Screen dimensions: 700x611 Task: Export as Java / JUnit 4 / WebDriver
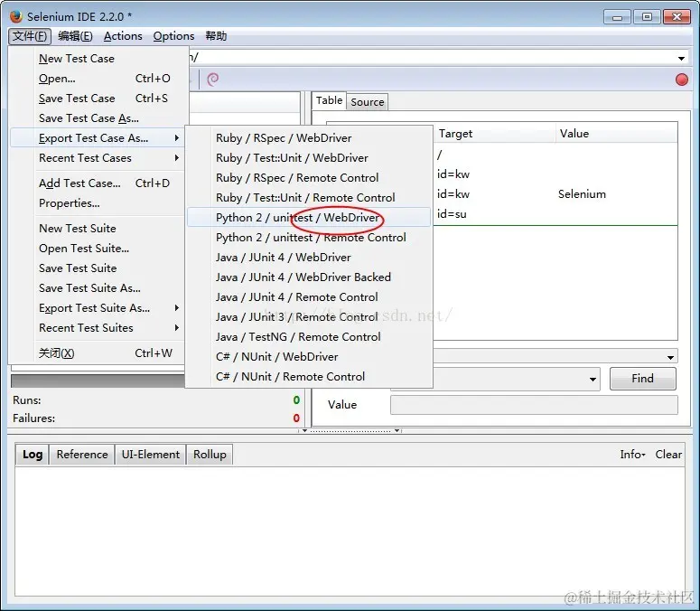click(309, 258)
